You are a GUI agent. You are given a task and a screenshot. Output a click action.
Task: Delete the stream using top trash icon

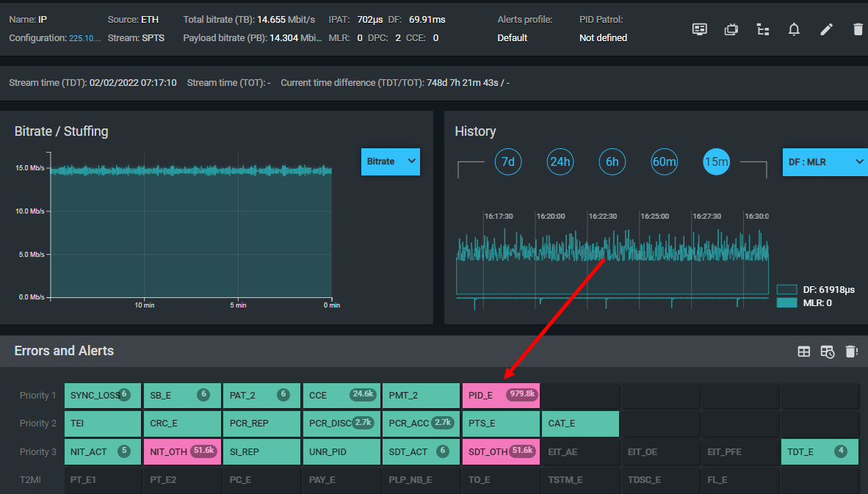click(858, 29)
